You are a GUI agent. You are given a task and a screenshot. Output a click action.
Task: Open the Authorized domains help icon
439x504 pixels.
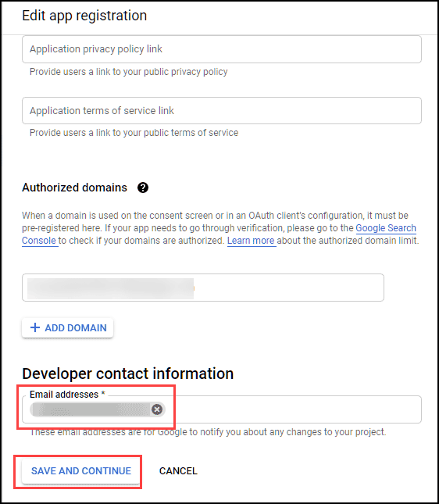click(143, 188)
